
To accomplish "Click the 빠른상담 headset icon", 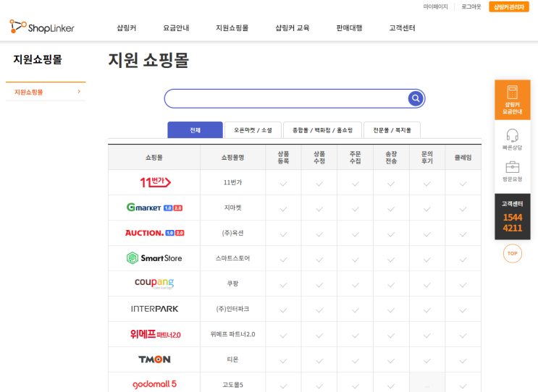I will (512, 135).
